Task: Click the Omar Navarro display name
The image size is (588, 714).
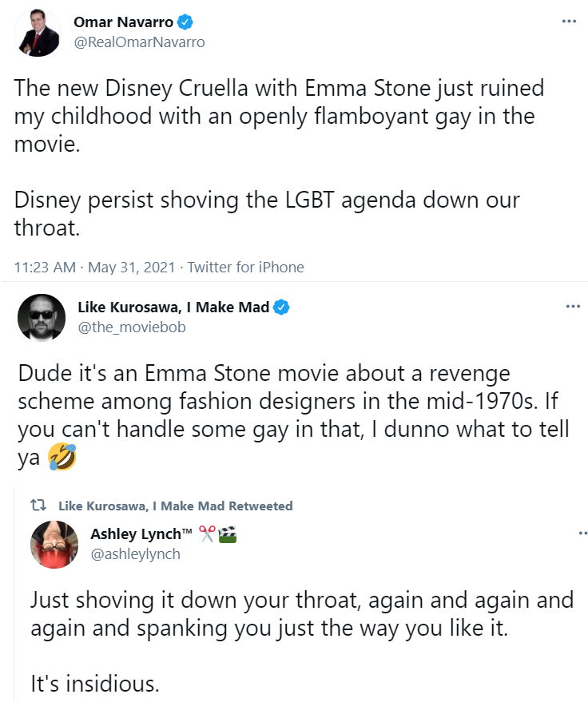Action: (x=123, y=22)
